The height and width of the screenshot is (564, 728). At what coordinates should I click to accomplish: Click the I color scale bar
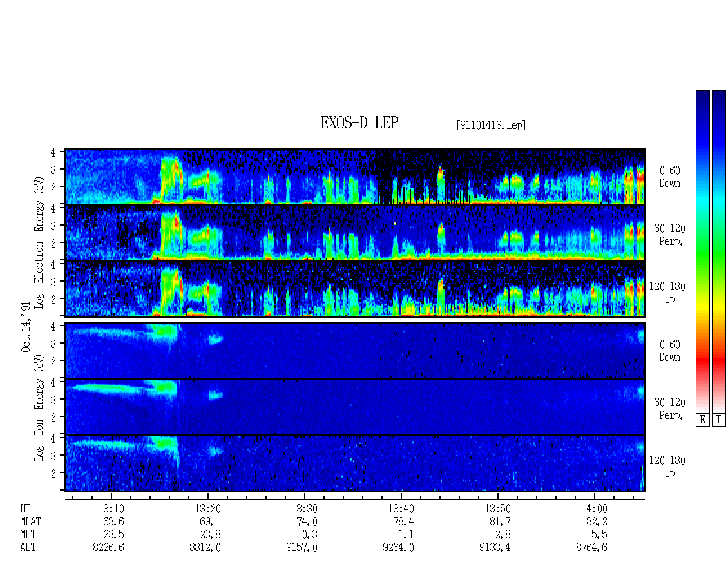click(719, 251)
